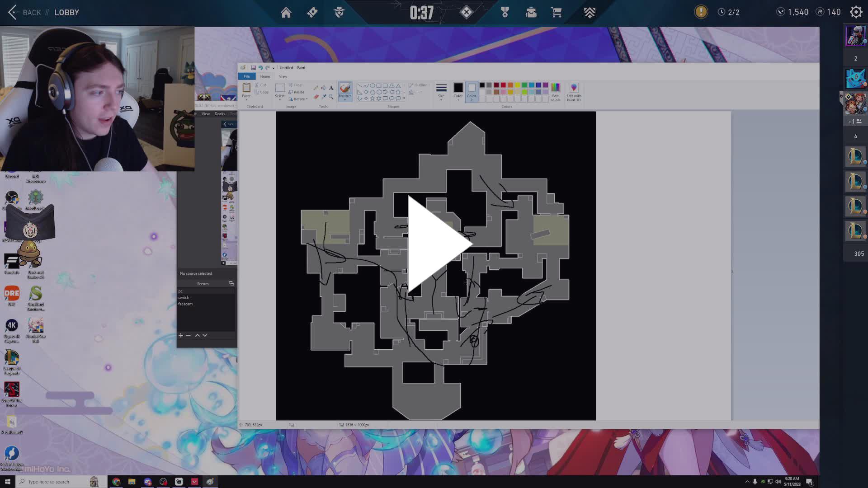The width and height of the screenshot is (868, 488).
Task: Select the Magnifier tool
Action: pos(331,97)
